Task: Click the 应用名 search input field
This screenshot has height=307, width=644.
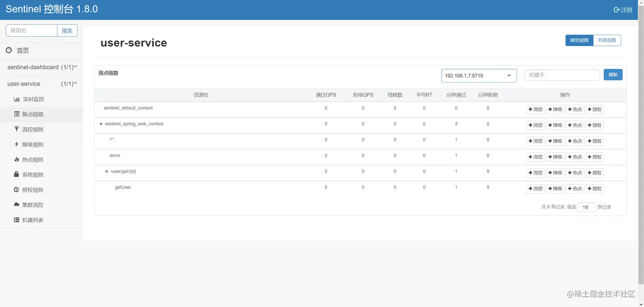Action: pyautogui.click(x=32, y=31)
